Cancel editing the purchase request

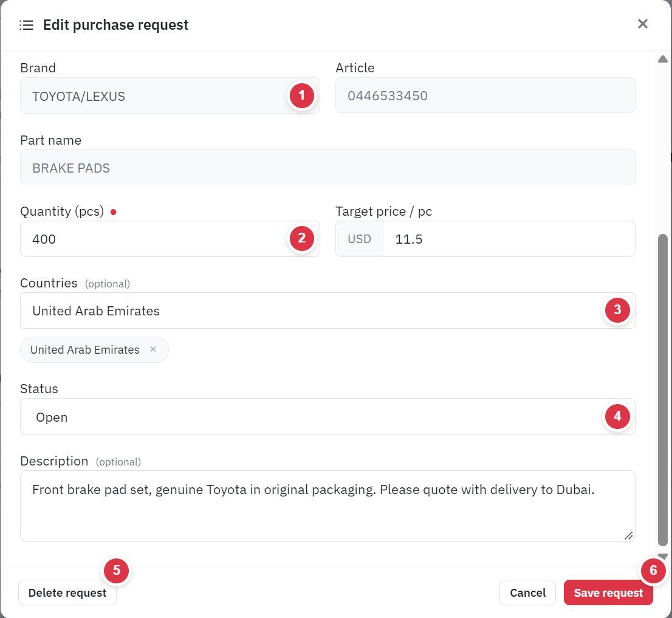click(x=527, y=592)
